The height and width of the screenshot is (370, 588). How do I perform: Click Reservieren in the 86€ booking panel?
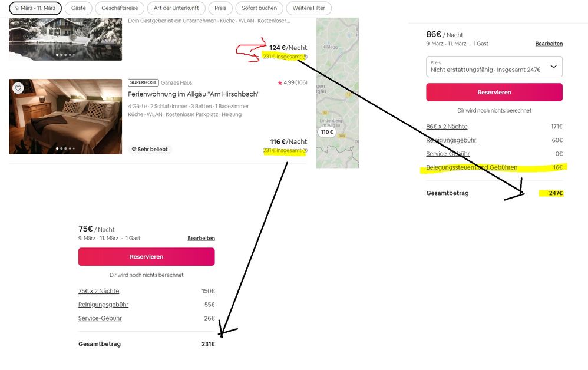tap(494, 92)
